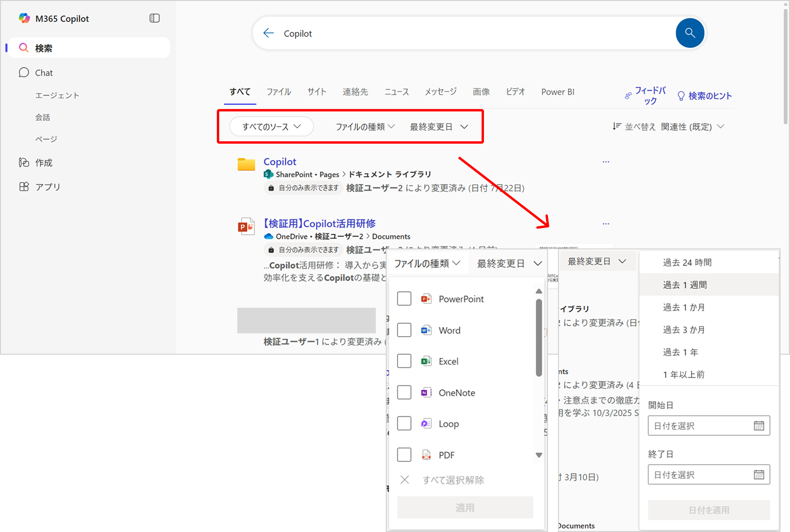Collapse the sidebar panel icon
The width and height of the screenshot is (790, 532).
click(154, 18)
